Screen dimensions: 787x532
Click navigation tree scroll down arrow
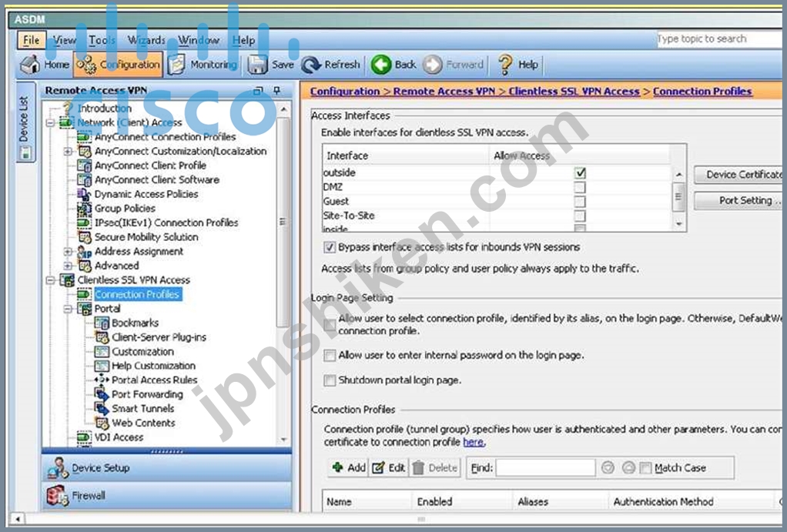click(283, 440)
